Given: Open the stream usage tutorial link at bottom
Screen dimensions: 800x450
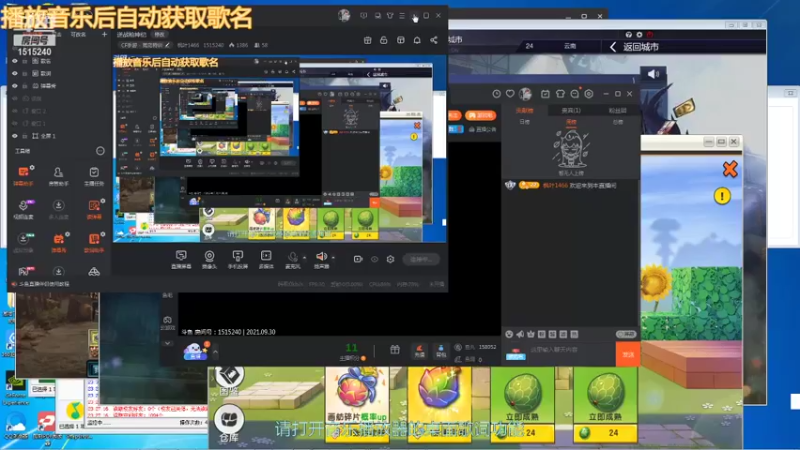Looking at the screenshot, I should coord(44,284).
